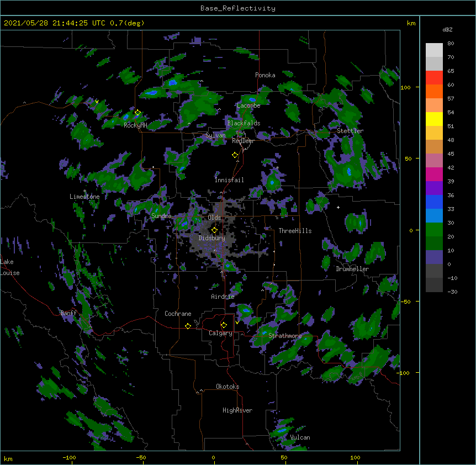The image size is (476, 465).
Task: Select the Sylvan label
Action: [x=215, y=135]
